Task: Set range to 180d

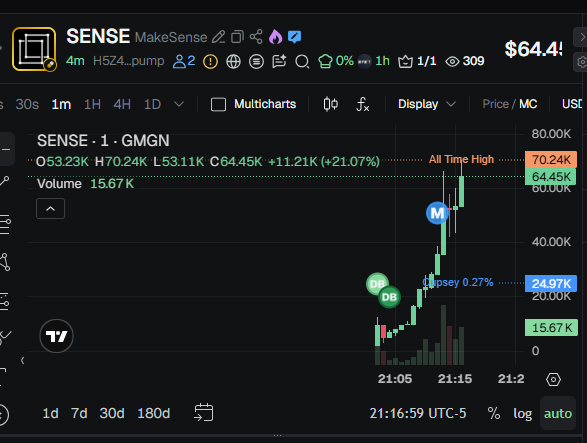Action: click(x=153, y=413)
